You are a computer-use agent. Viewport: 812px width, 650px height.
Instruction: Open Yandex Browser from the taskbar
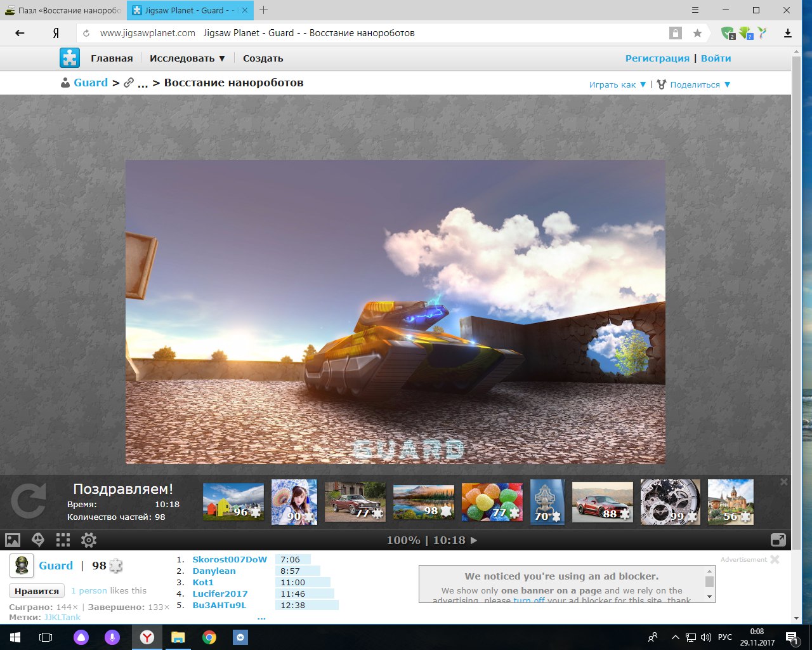[147, 637]
